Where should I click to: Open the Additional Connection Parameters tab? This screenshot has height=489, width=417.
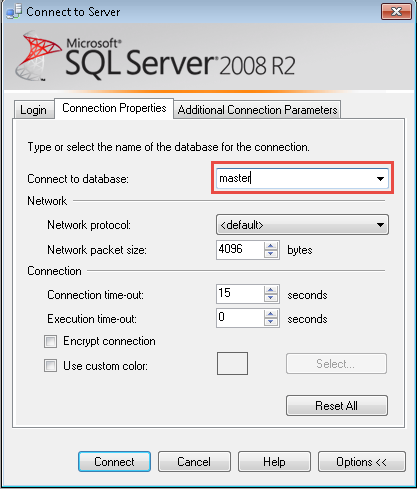tap(257, 109)
